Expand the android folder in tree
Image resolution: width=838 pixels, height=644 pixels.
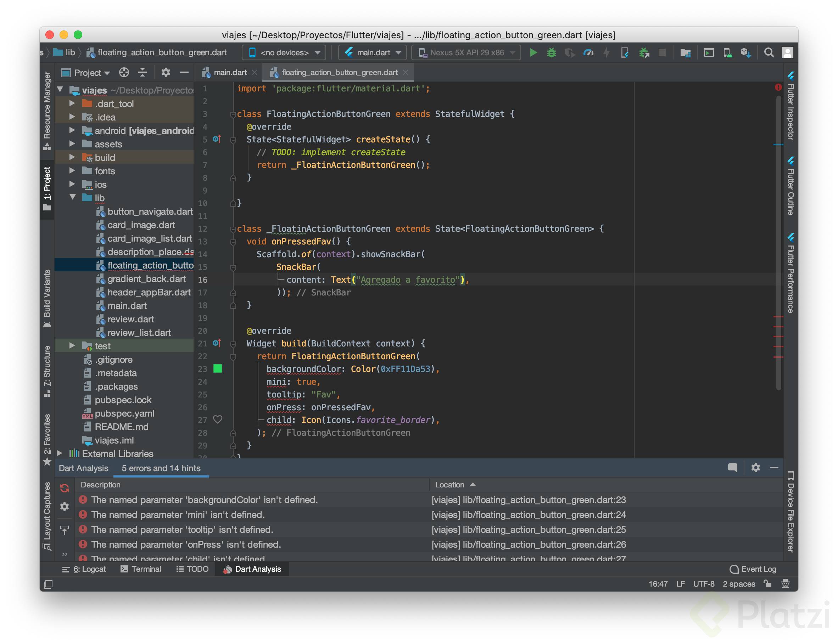(72, 130)
